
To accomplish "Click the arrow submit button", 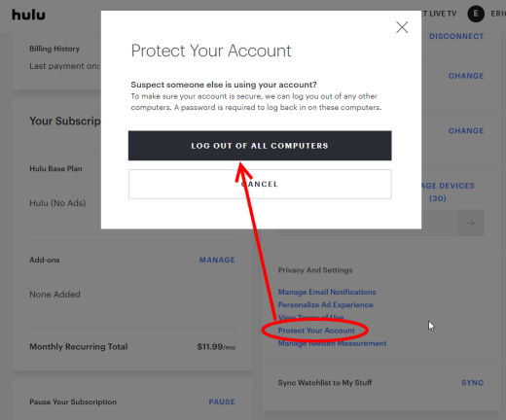I will click(471, 223).
